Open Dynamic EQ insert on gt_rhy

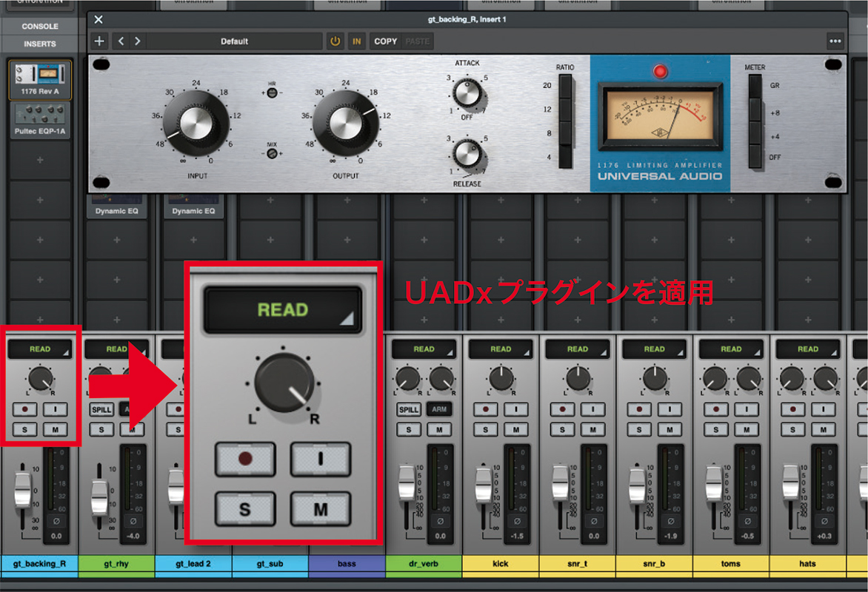pyautogui.click(x=116, y=206)
